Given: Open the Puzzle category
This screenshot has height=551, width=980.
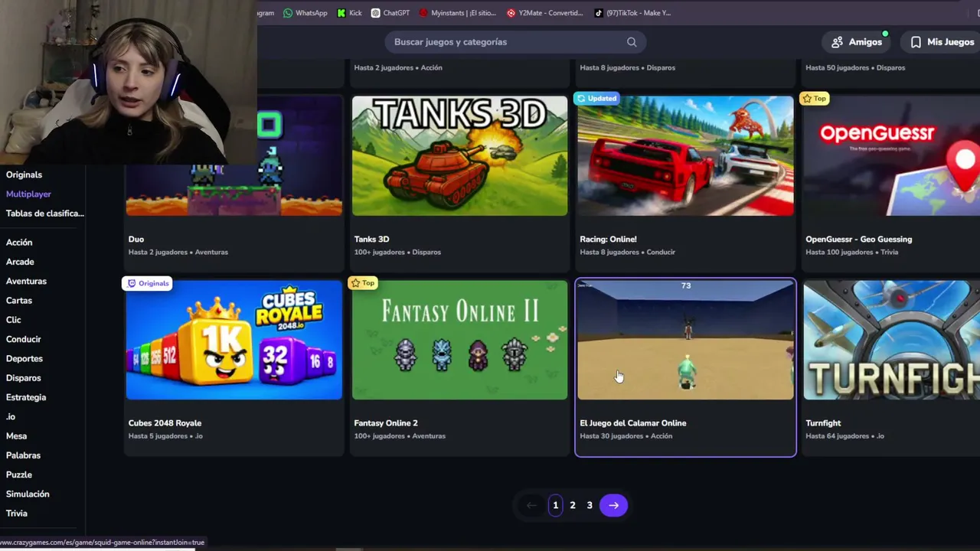Looking at the screenshot, I should (x=19, y=474).
